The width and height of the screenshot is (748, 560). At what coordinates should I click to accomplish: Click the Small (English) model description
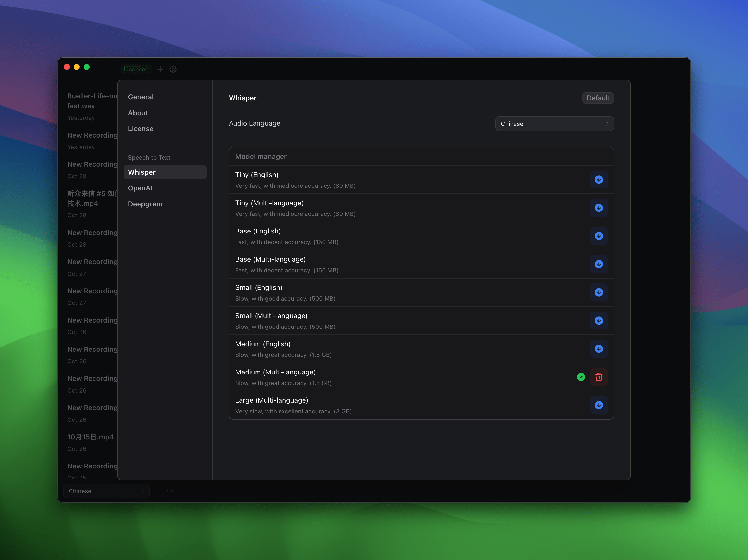click(285, 299)
